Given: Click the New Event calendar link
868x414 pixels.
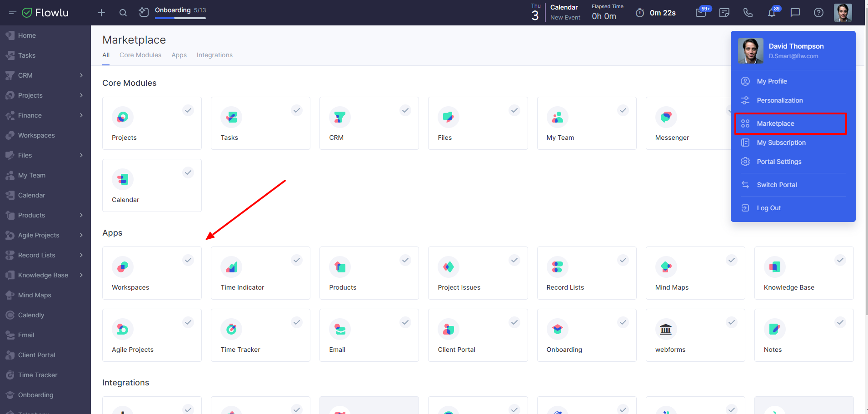Looking at the screenshot, I should point(565,18).
